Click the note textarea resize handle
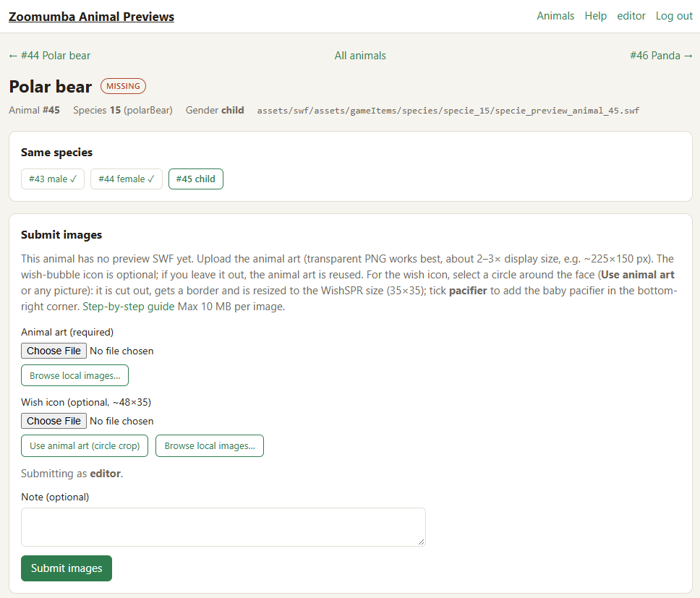Viewport: 700px width, 598px height. coord(421,542)
